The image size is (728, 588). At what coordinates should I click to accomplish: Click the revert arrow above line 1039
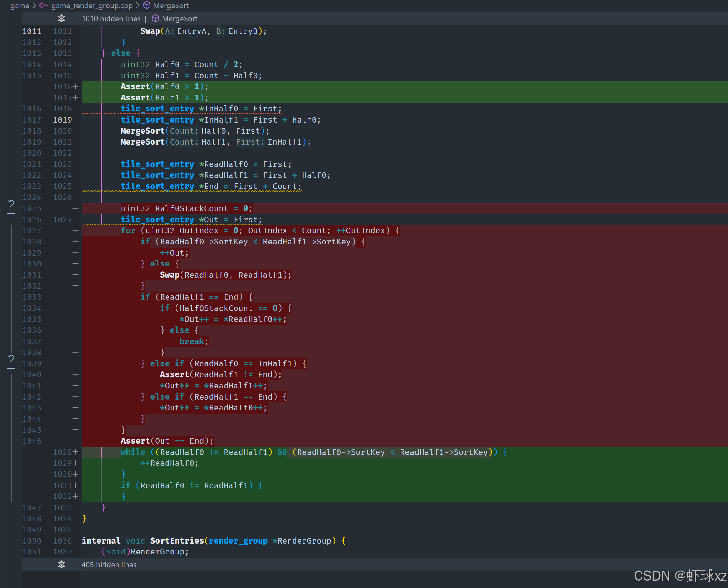11,358
